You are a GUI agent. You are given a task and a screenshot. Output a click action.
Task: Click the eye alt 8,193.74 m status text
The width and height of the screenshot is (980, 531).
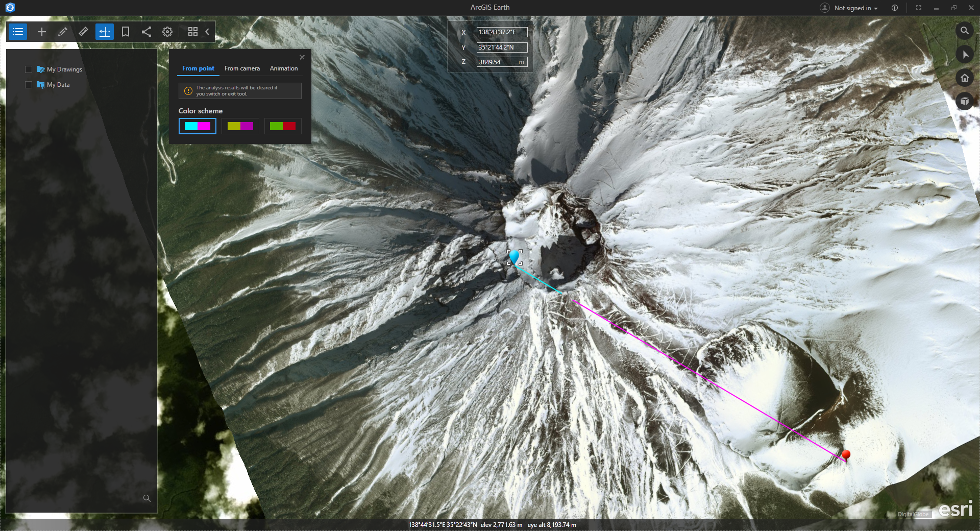coord(552,525)
